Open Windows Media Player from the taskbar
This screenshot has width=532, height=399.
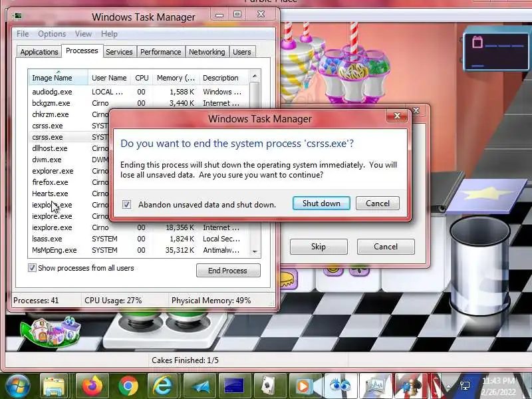(x=304, y=386)
